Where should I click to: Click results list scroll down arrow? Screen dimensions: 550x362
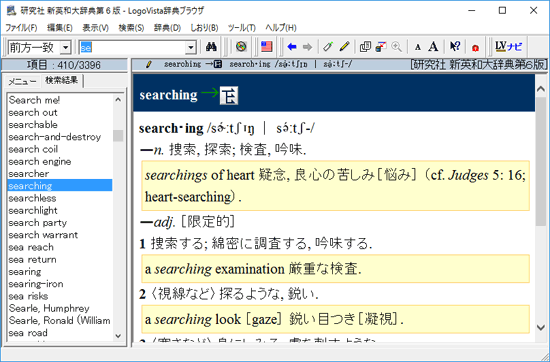pos(118,336)
